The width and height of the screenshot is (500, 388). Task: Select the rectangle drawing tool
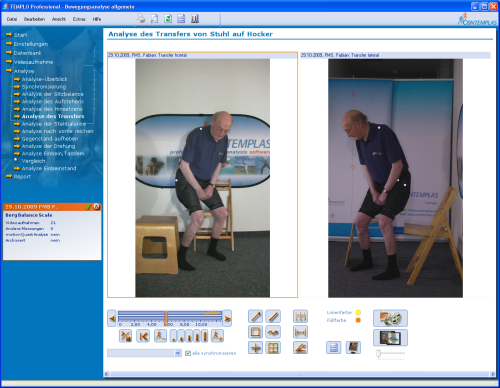255,332
